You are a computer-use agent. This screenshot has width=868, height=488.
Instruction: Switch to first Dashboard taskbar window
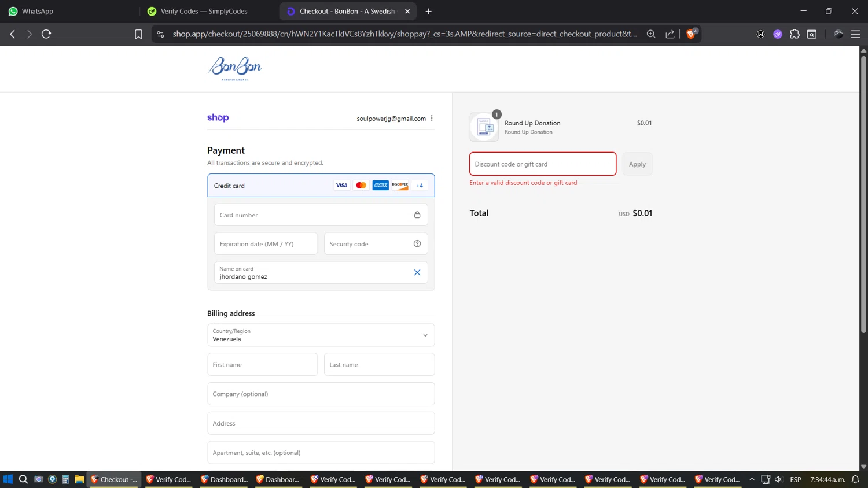click(224, 479)
